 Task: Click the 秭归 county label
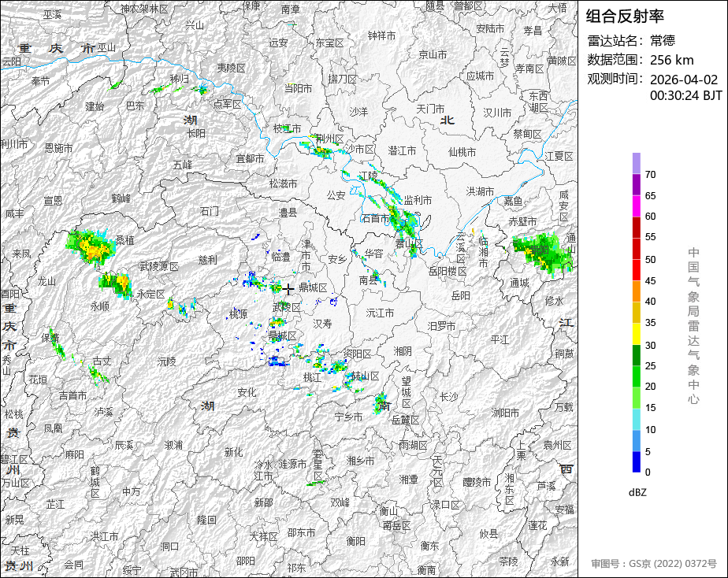pyautogui.click(x=179, y=79)
